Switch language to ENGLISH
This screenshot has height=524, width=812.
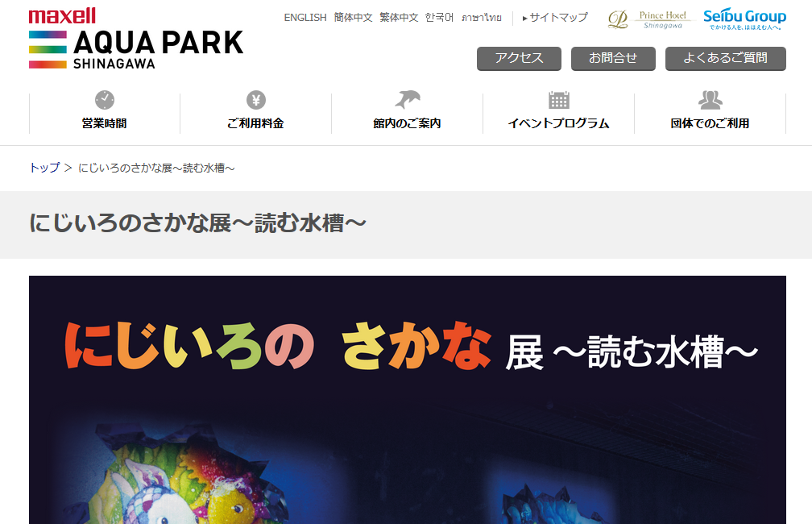click(x=305, y=18)
